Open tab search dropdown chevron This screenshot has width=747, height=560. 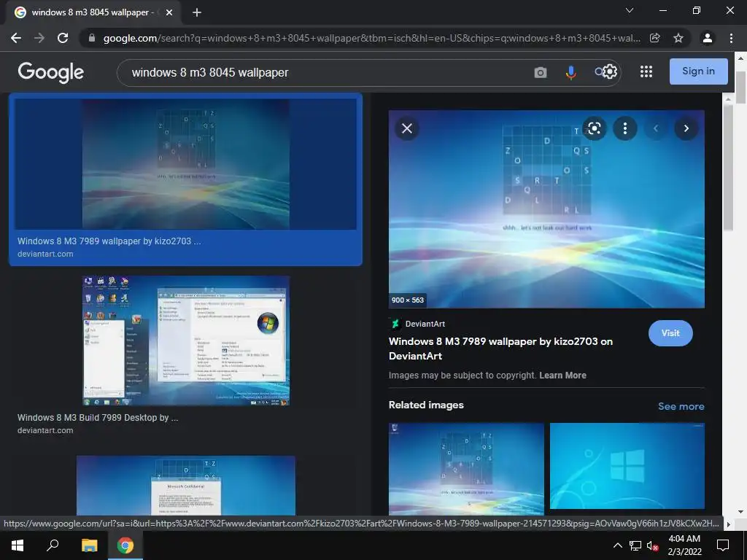[x=630, y=10]
